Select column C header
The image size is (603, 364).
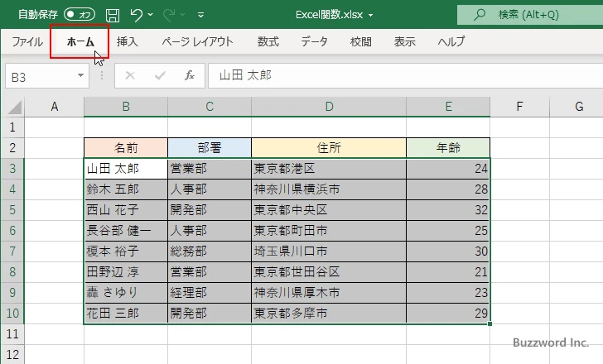210,107
